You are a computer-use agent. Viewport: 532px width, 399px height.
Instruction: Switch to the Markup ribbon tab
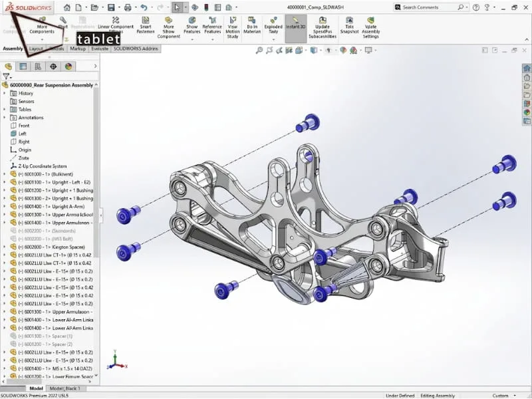tap(78, 49)
